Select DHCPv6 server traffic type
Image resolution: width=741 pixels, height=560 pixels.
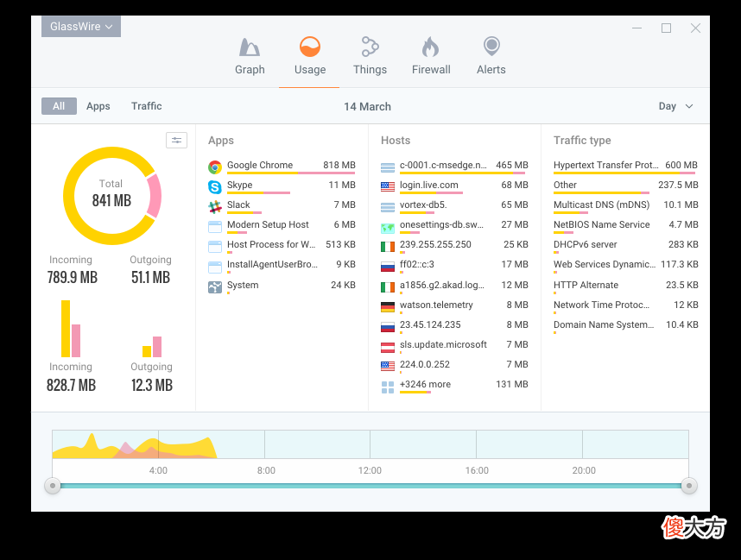pyautogui.click(x=625, y=247)
